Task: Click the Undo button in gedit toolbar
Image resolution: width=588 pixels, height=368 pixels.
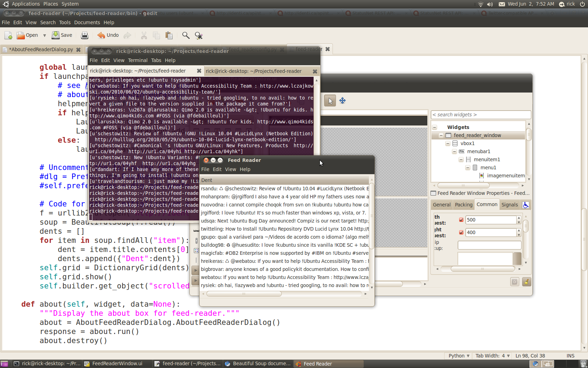Action: coord(108,35)
